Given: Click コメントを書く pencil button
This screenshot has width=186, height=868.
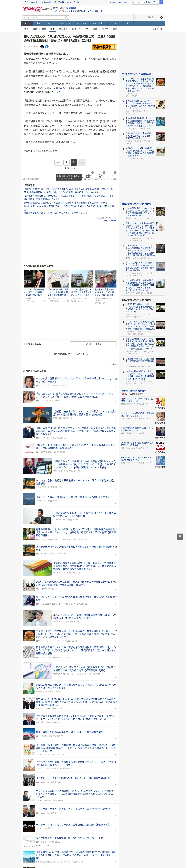Looking at the screenshot, I should click(93, 344).
